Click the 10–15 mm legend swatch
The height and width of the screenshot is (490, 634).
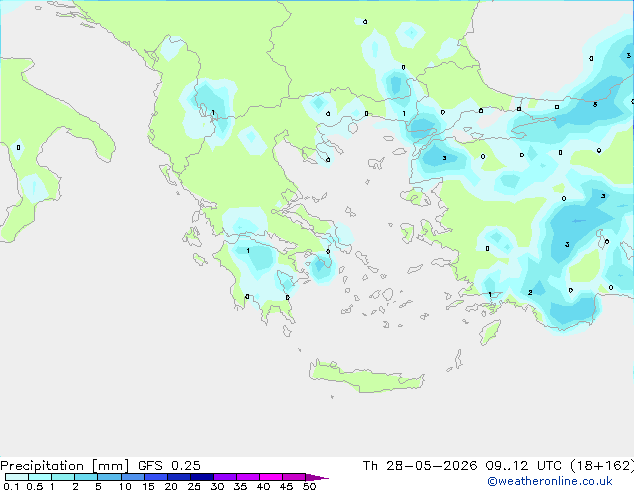coord(133,477)
